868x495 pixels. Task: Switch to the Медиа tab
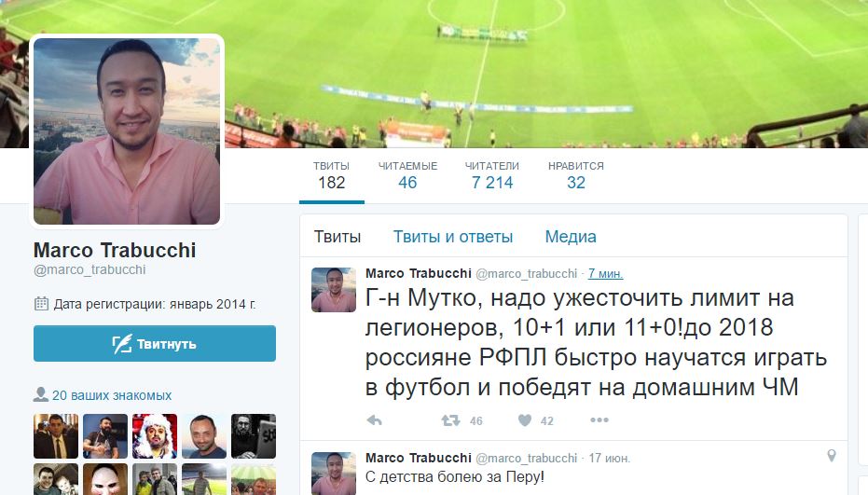pos(571,237)
